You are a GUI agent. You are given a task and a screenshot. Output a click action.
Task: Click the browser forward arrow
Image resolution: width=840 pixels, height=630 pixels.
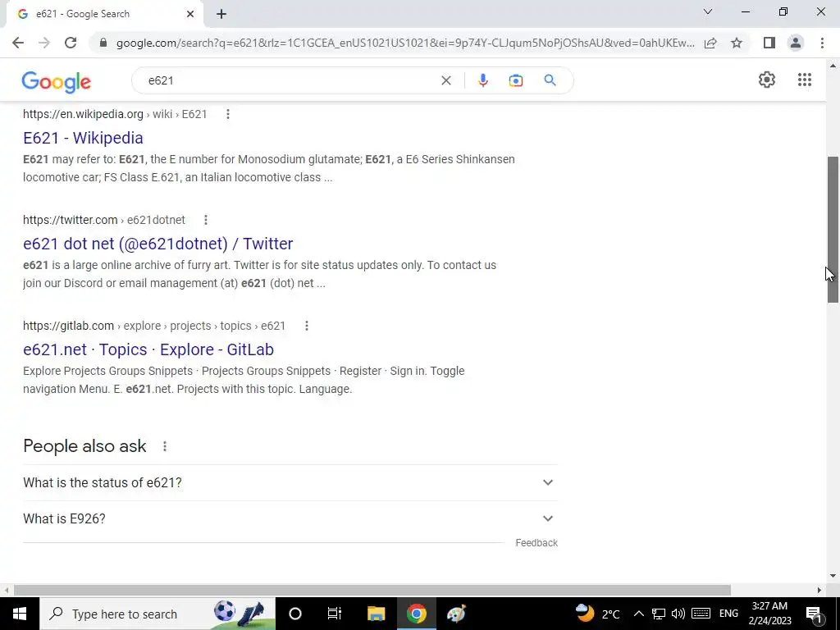44,43
